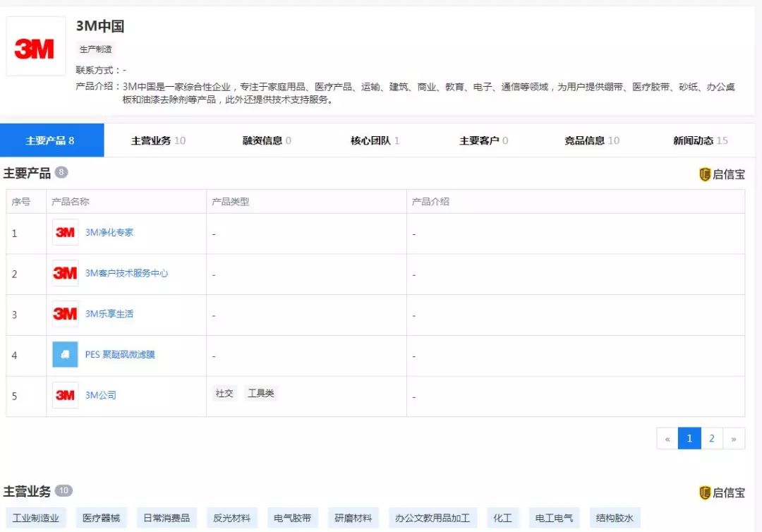This screenshot has height=532, width=762.
Task: Open the PES 聚醚砜微滤膜 product link
Action: point(120,355)
